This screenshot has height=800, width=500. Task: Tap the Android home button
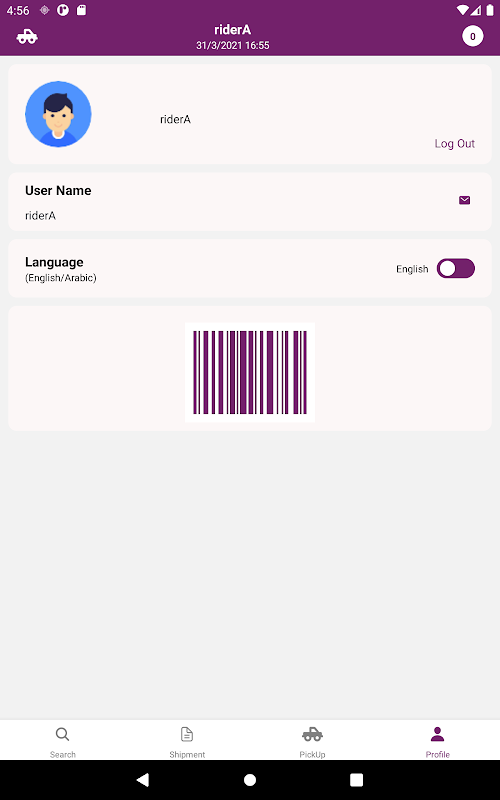pyautogui.click(x=250, y=780)
